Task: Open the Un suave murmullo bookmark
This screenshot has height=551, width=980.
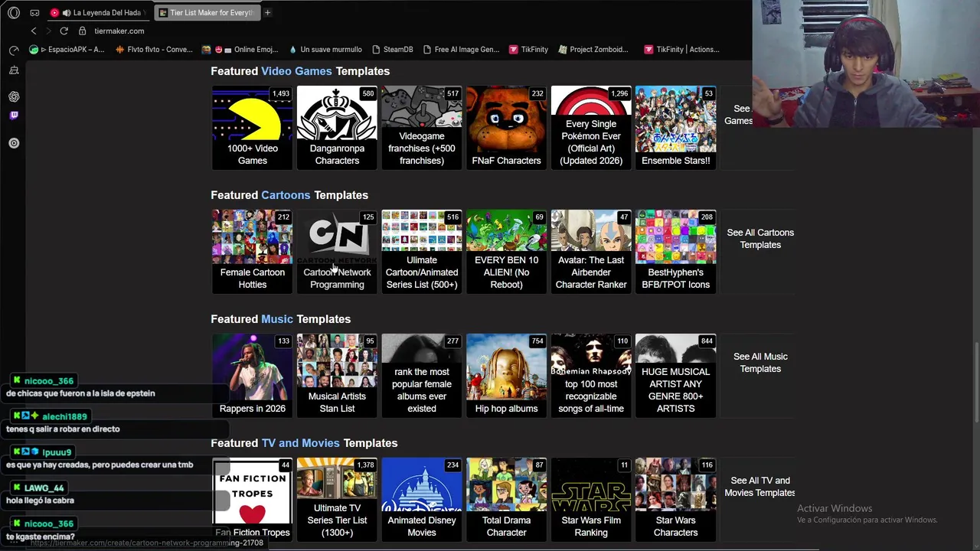Action: 325,49
